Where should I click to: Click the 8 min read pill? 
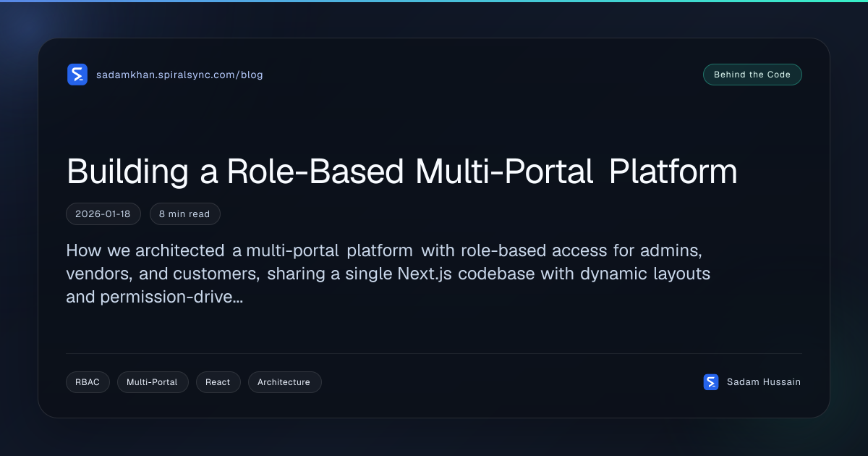click(x=184, y=214)
